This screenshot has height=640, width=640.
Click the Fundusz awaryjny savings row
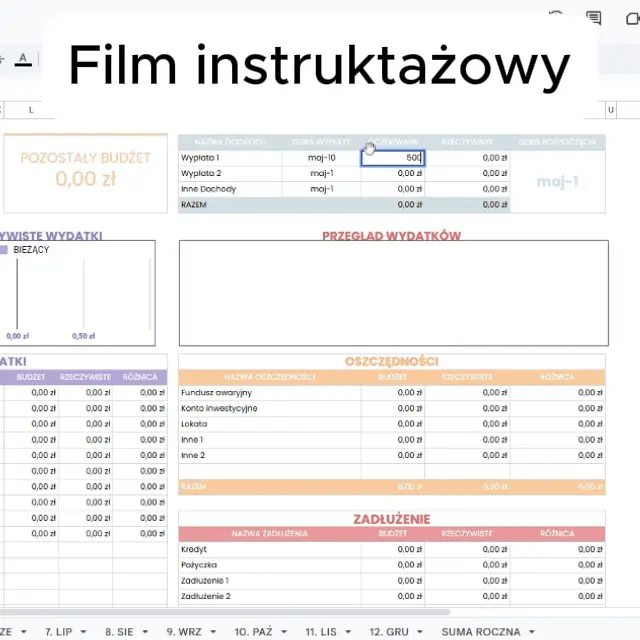pyautogui.click(x=270, y=393)
